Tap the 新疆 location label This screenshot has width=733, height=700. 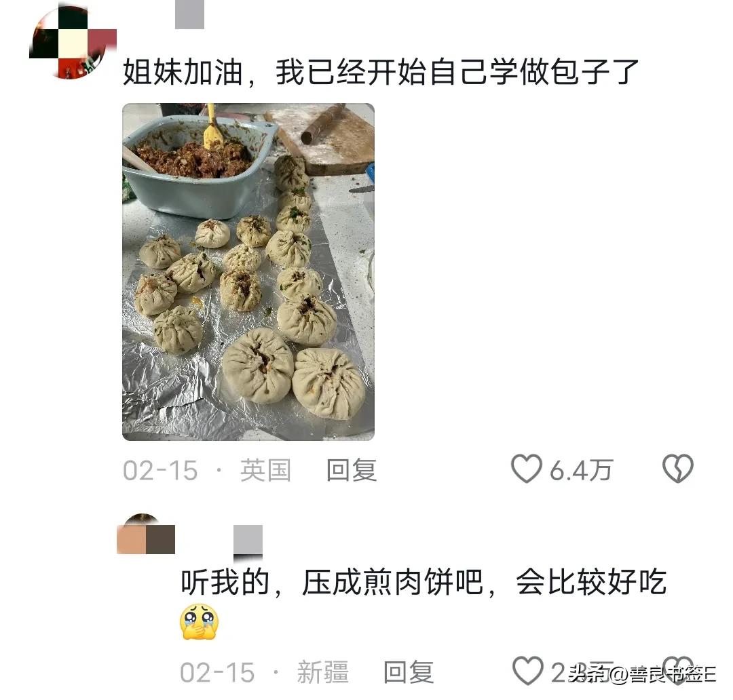[x=323, y=672]
